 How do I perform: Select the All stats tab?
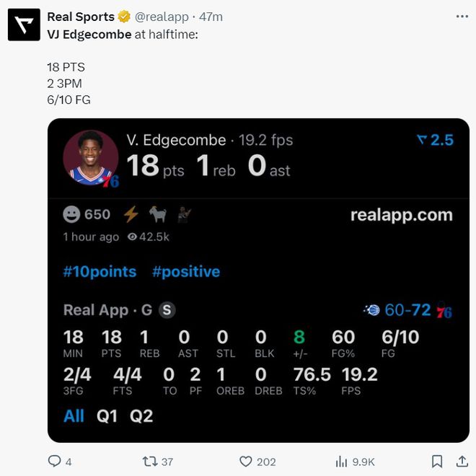click(74, 416)
